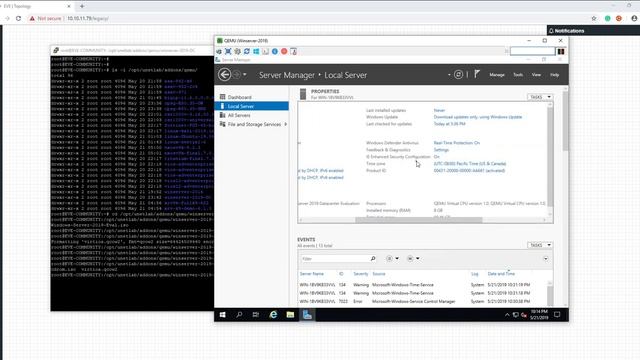Open the Help menu
This screenshot has width=640, height=360.
pos(554,75)
